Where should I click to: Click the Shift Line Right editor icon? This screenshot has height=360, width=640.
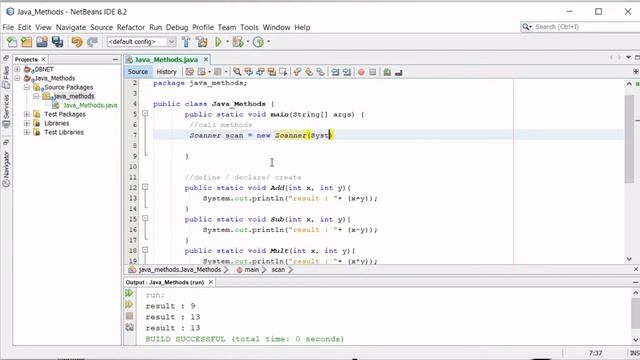coord(347,72)
